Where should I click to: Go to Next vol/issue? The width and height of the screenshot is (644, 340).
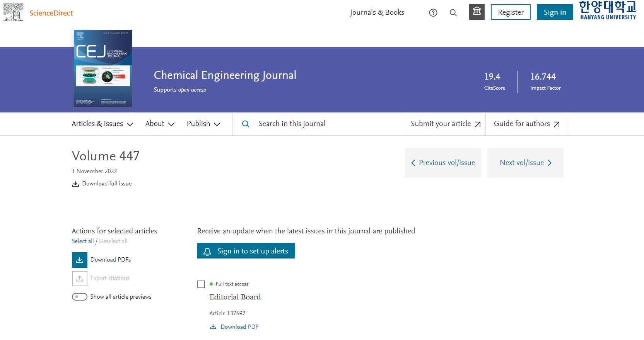525,163
